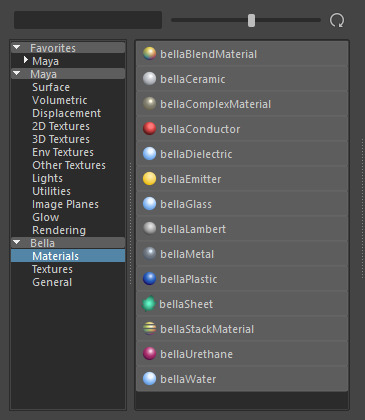Click the magenta bellaUrethane sphere icon
This screenshot has height=420, width=365.
pyautogui.click(x=149, y=354)
